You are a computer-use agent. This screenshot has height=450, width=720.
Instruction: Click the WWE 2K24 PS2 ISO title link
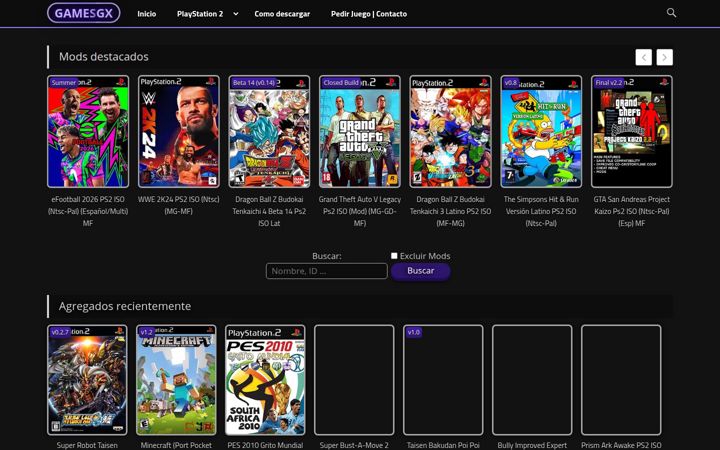click(179, 205)
